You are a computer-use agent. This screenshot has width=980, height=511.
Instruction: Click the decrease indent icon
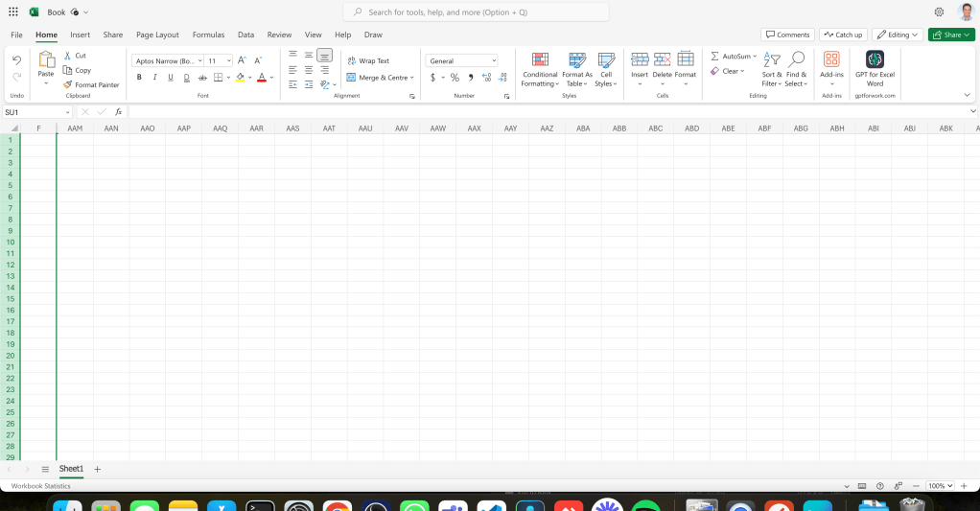click(x=292, y=84)
